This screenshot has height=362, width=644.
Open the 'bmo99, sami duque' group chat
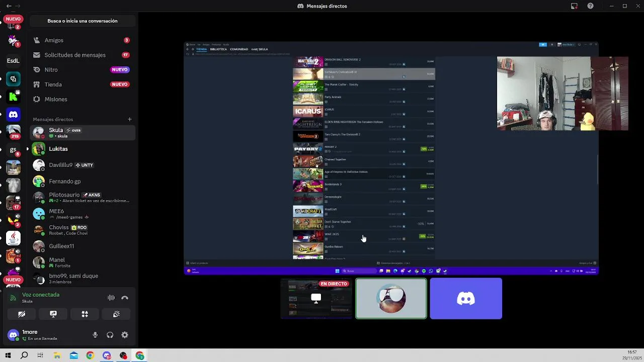tap(83, 279)
